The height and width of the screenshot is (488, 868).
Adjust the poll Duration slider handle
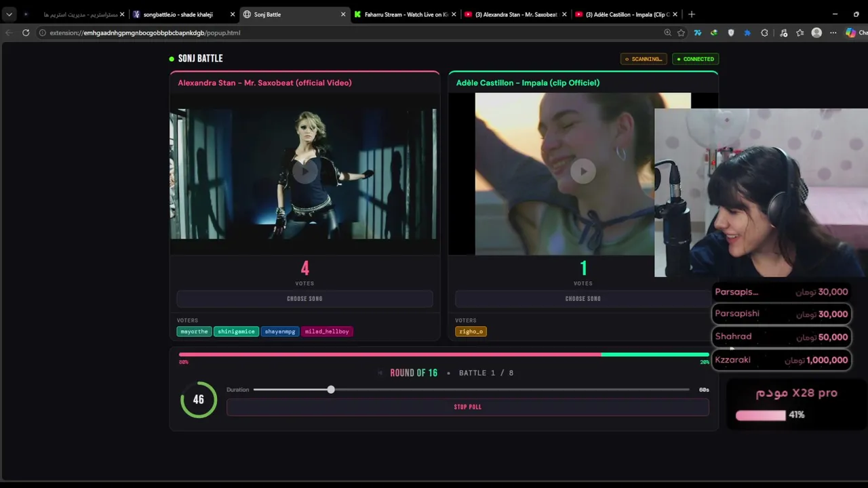tap(331, 390)
